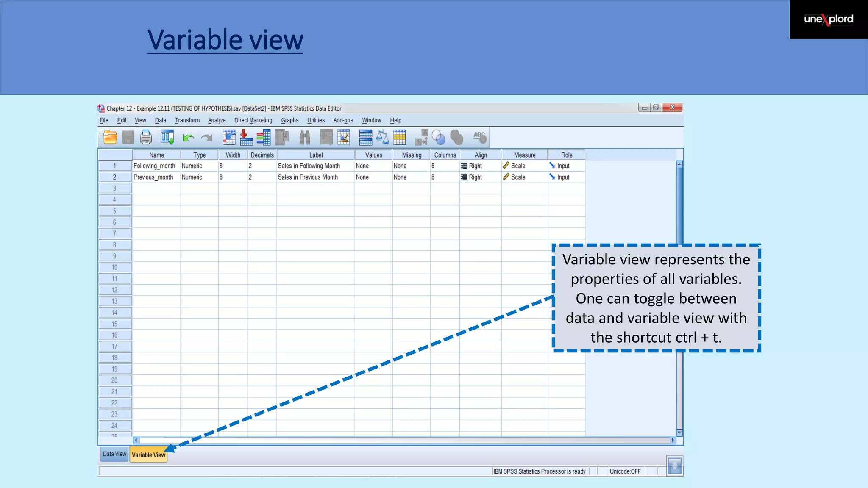This screenshot has height=488, width=868.
Task: Click the Role cell for Previous_month
Action: (x=566, y=177)
